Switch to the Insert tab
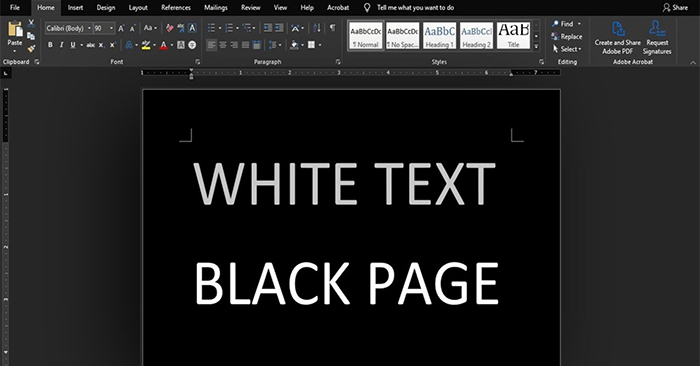The width and height of the screenshot is (700, 366). click(75, 8)
